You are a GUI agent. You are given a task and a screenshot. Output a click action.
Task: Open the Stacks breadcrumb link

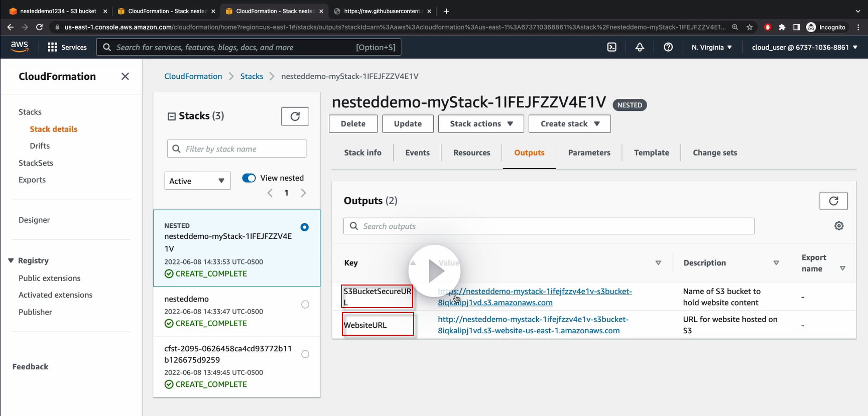tap(252, 76)
